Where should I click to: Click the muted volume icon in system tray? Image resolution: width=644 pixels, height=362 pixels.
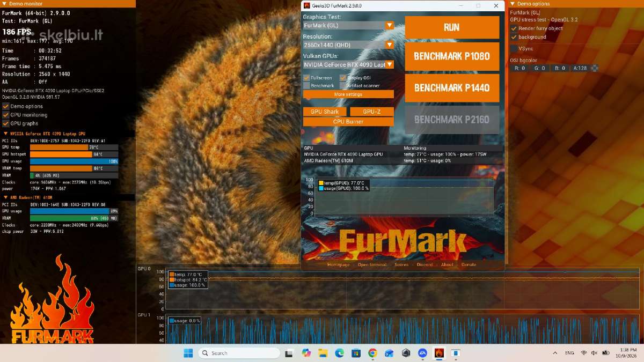tap(594, 353)
